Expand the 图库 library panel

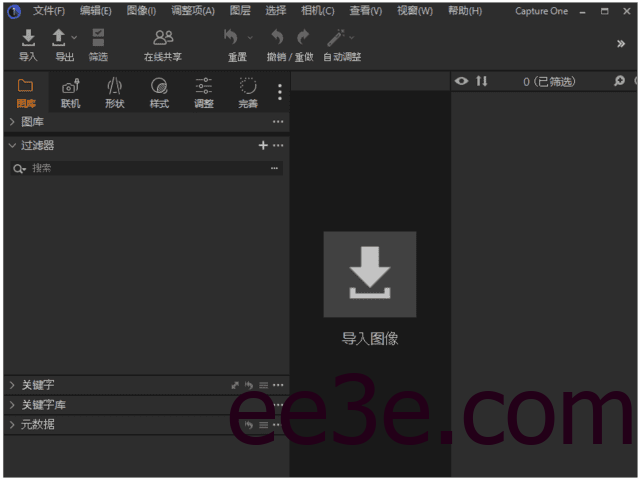pyautogui.click(x=12, y=122)
